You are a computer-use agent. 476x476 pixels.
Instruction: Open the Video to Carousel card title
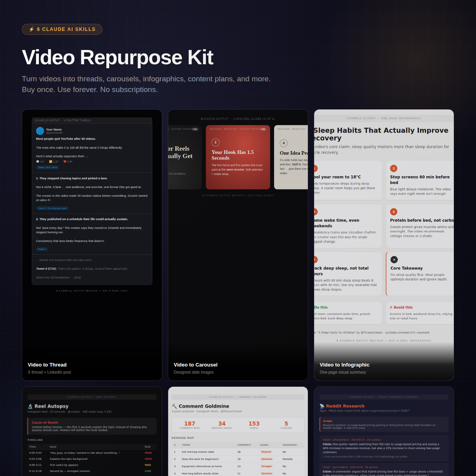click(196, 365)
